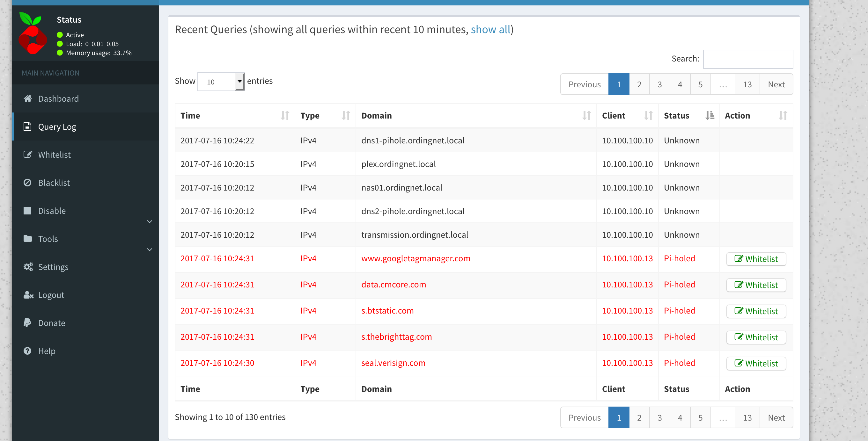
Task: Sort by Domain column arrows
Action: [x=586, y=115]
